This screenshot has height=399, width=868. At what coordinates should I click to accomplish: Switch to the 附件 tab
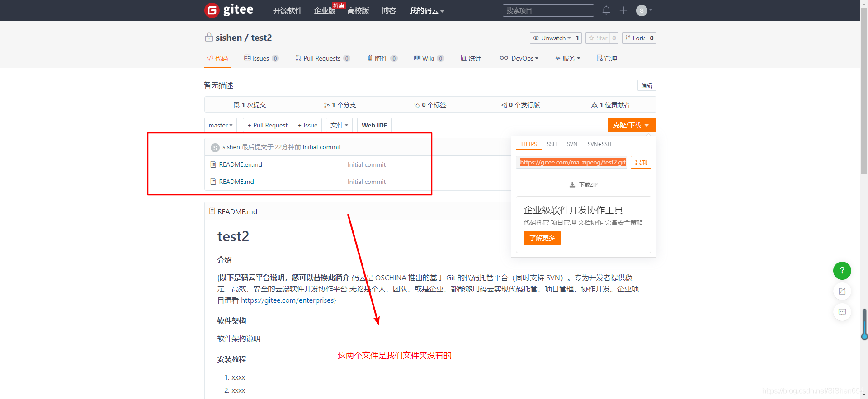[382, 58]
